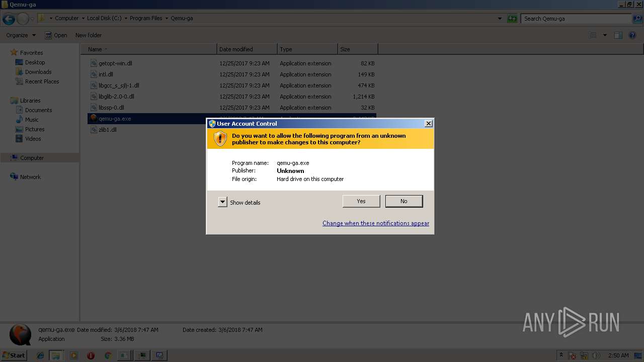644x362 pixels.
Task: Select Network in navigation pane
Action: tap(30, 177)
